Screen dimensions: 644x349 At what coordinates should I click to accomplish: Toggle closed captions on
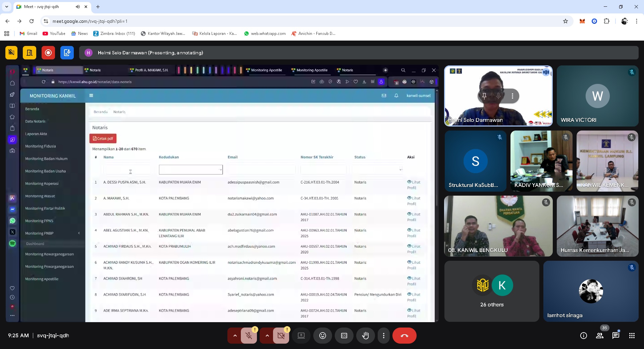click(x=344, y=336)
